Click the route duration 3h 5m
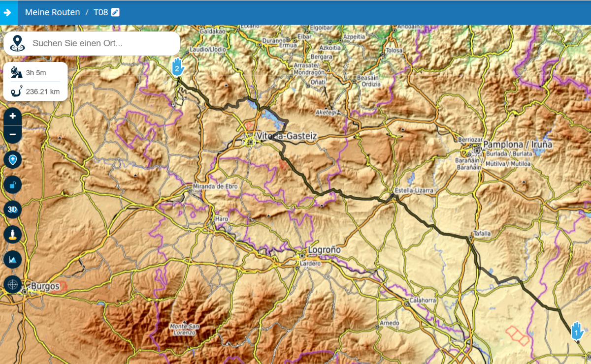The width and height of the screenshot is (591, 364). point(35,73)
